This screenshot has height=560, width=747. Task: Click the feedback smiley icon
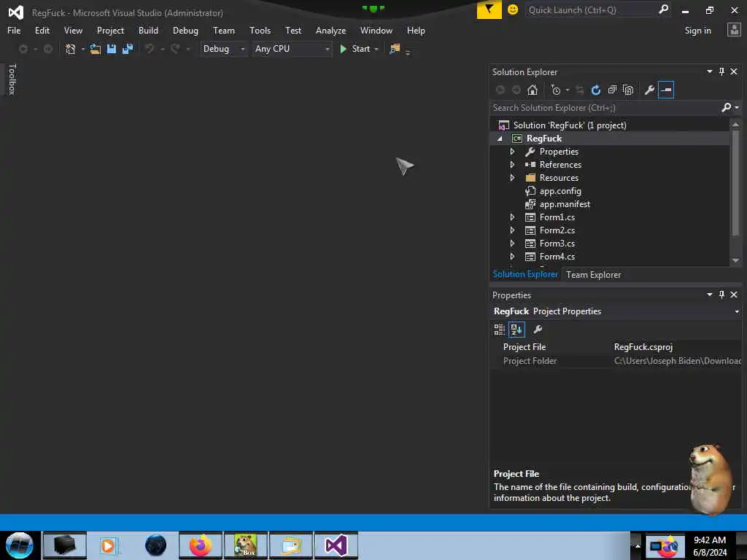click(513, 9)
